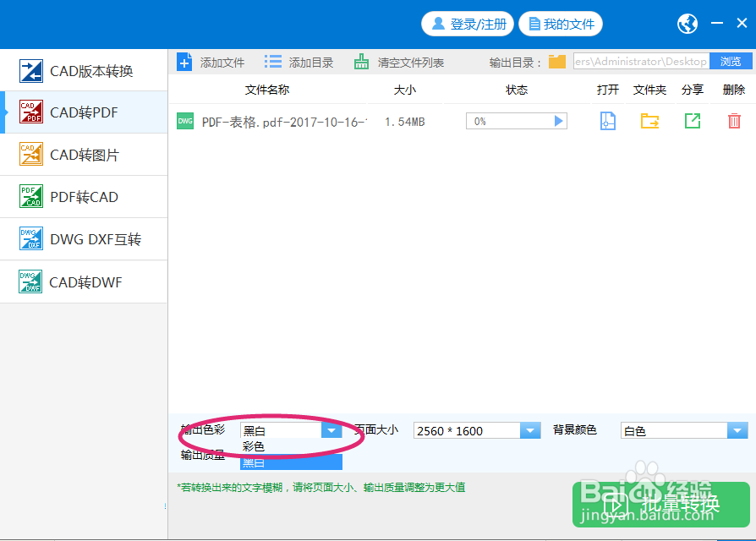
Task: Click the DWG file type icon in the list
Action: pos(185,121)
